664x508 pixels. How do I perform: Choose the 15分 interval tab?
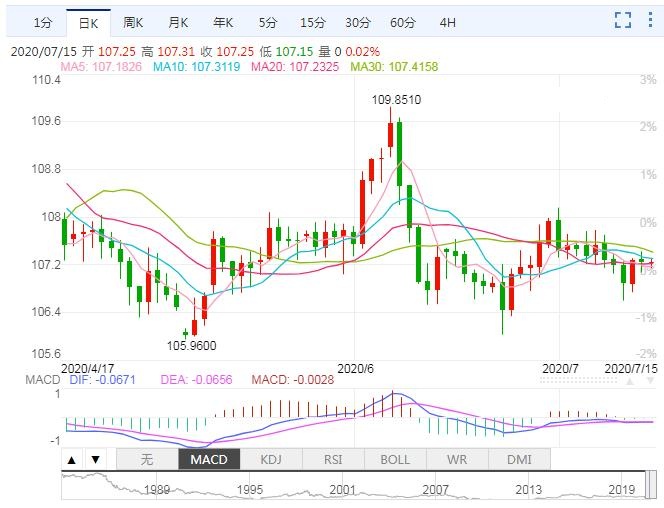pyautogui.click(x=312, y=22)
